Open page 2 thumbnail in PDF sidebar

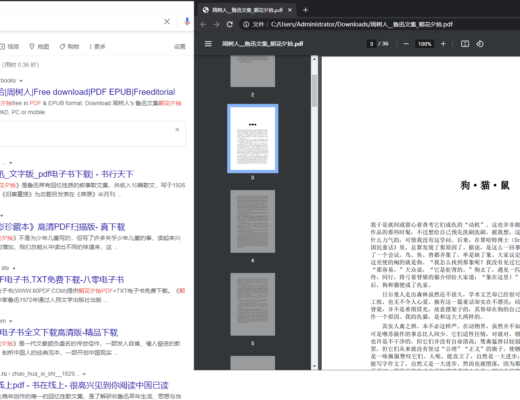pos(253,71)
